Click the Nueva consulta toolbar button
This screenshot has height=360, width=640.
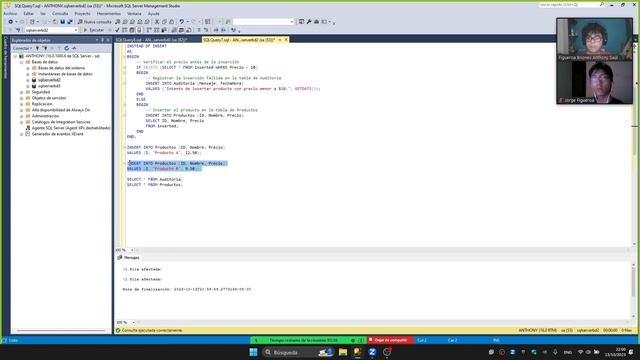point(94,22)
